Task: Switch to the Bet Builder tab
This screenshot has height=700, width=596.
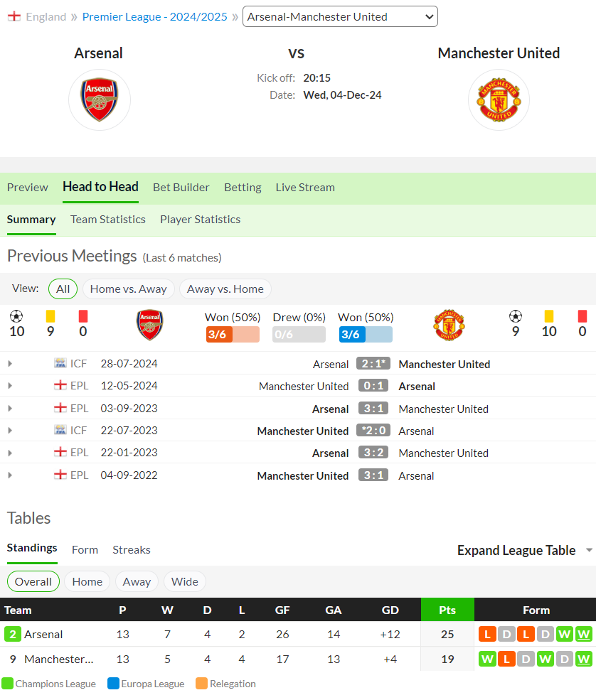Action: coord(181,187)
